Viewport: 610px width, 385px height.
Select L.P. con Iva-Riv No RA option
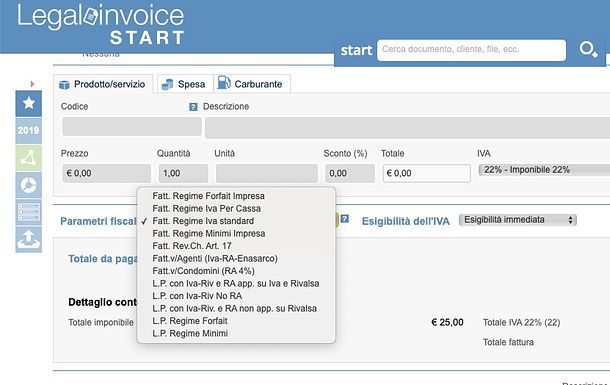click(x=236, y=296)
